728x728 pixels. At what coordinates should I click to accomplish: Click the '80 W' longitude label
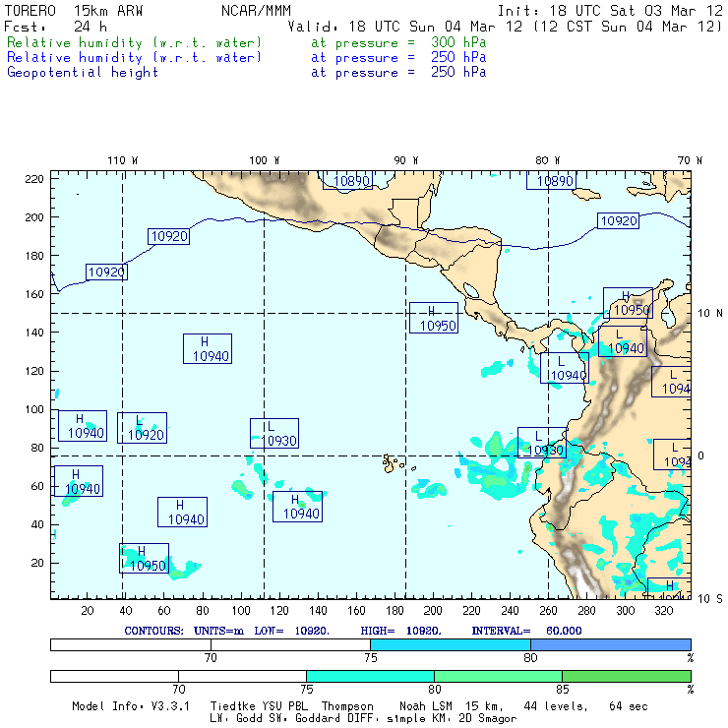tap(548, 160)
